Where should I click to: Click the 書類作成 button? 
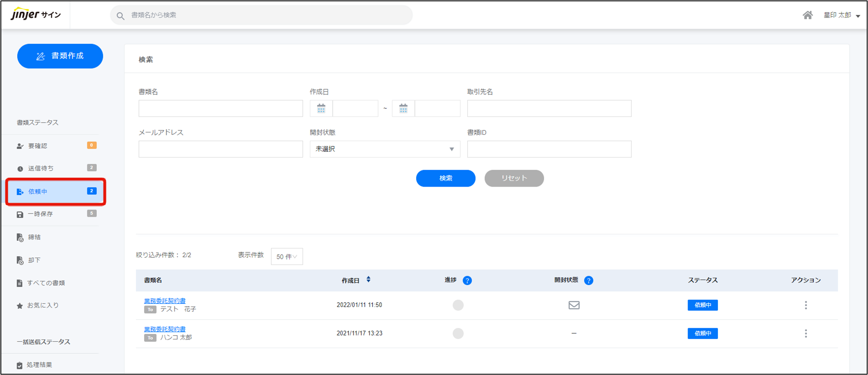click(x=60, y=56)
